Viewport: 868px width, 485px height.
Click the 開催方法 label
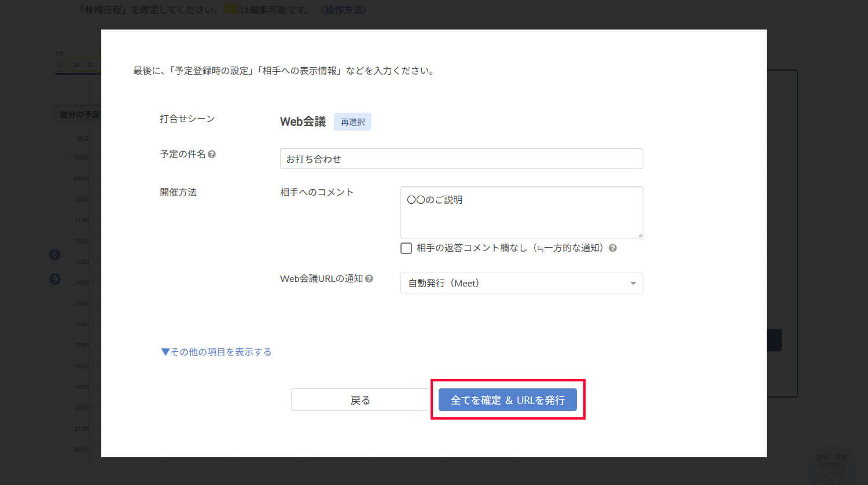[178, 192]
